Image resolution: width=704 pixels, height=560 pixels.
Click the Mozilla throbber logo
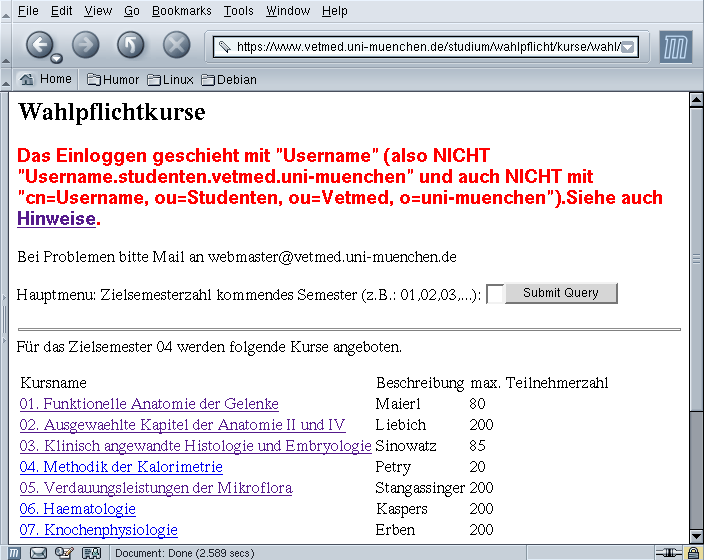tap(676, 46)
